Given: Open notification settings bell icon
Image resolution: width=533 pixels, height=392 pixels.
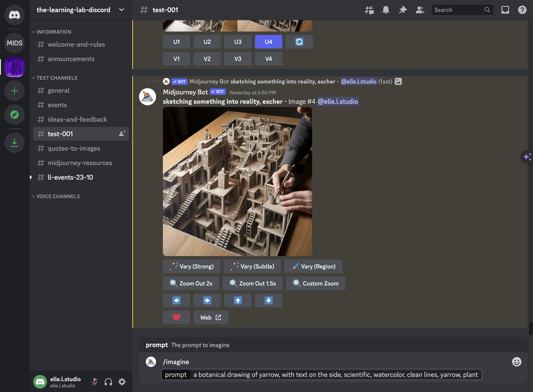Looking at the screenshot, I should pyautogui.click(x=386, y=10).
